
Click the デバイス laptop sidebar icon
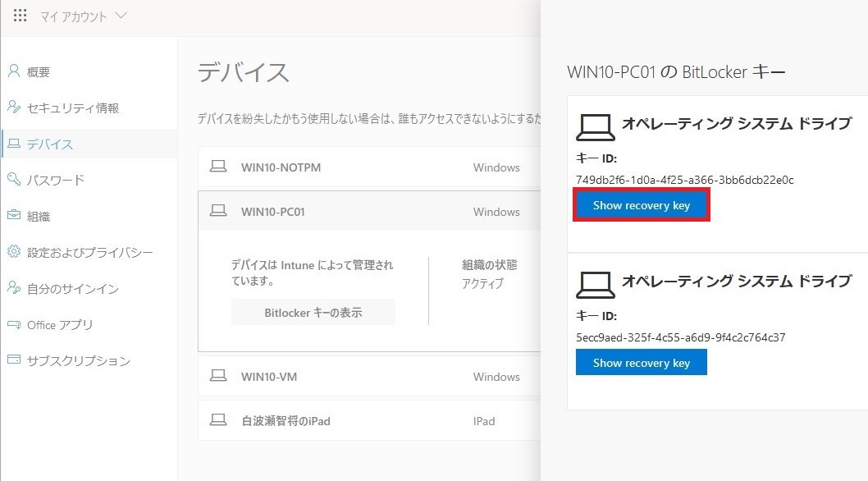coord(14,144)
